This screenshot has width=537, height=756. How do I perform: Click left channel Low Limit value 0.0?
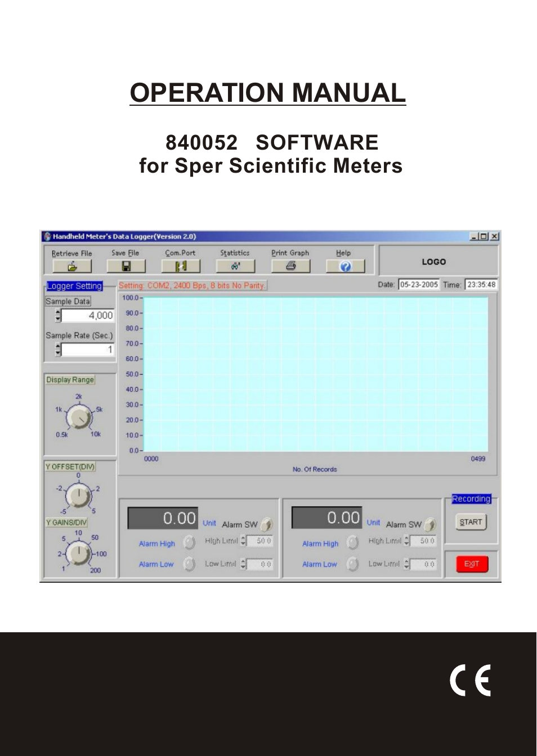click(x=260, y=564)
